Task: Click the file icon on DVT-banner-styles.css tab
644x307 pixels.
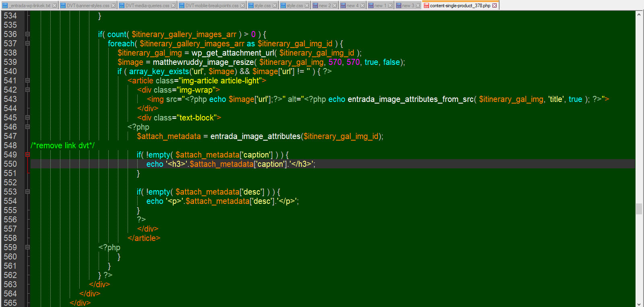Action: 63,6
